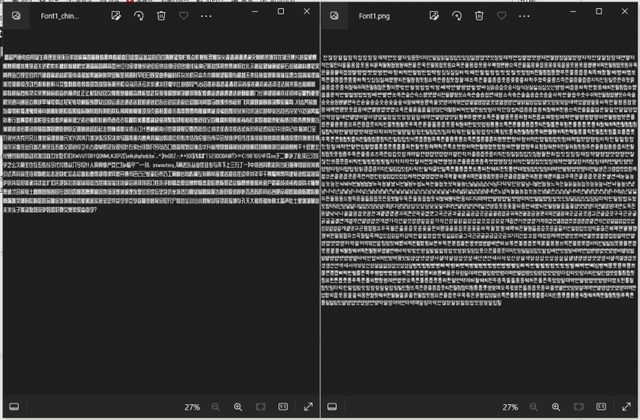Show actual size in Font1.png window
Screen dimensions: 640x420
(601, 407)
